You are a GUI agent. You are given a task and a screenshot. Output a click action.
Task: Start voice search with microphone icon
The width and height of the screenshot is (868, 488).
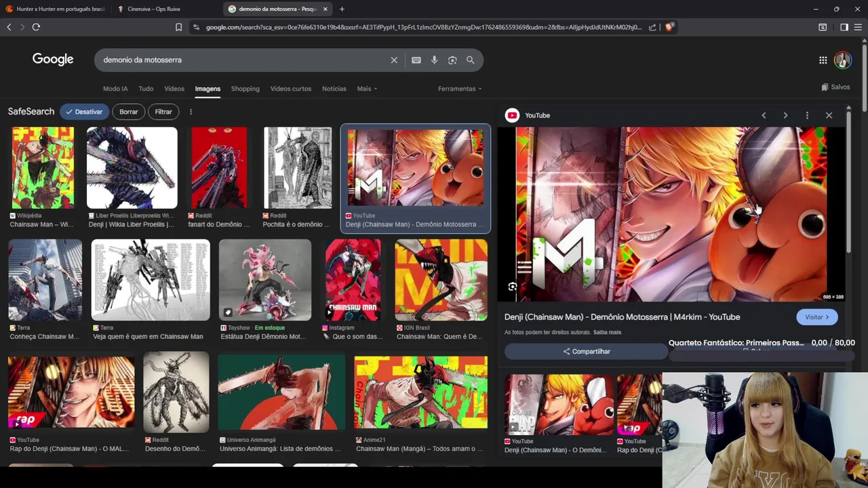434,60
